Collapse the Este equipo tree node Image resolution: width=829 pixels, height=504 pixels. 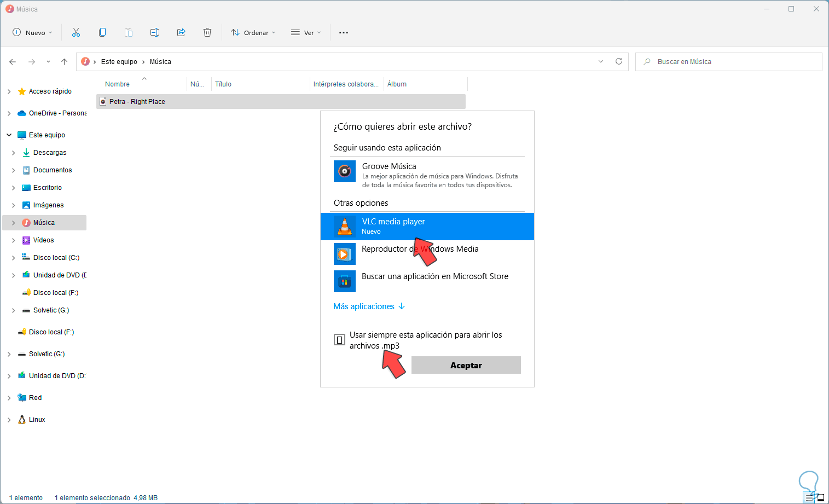point(9,135)
